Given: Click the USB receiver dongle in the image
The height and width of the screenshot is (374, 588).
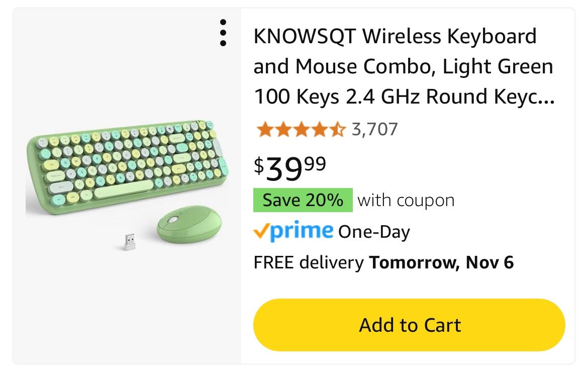Looking at the screenshot, I should tap(130, 241).
